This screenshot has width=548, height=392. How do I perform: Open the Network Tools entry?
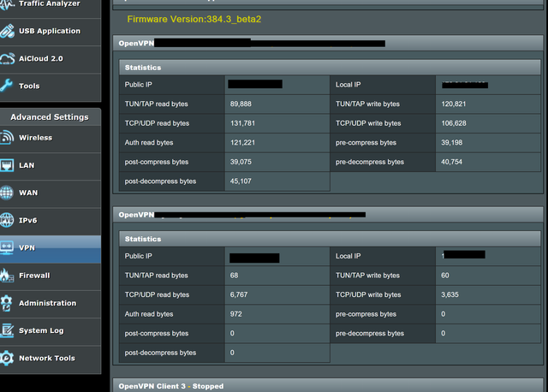pyautogui.click(x=47, y=359)
